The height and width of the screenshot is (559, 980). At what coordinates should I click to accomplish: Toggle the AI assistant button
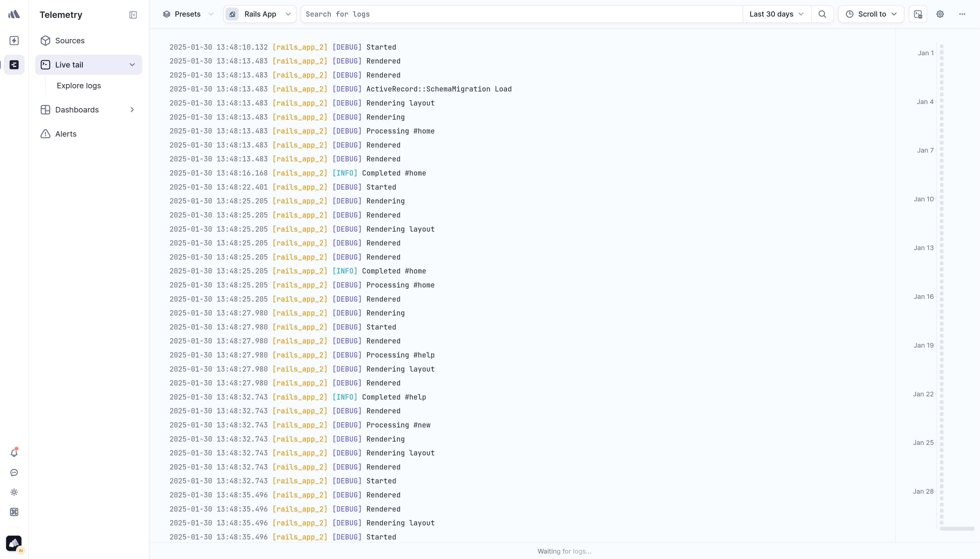[14, 543]
